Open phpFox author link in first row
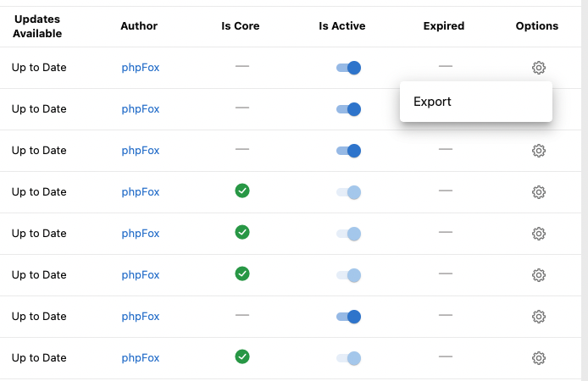The width and height of the screenshot is (588, 381). 141,68
